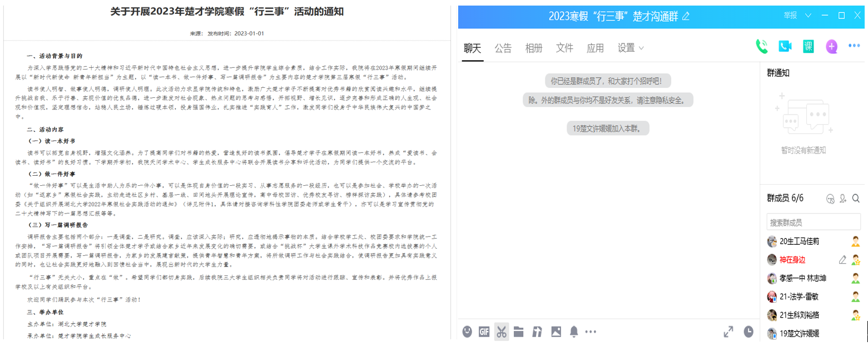
Task: Open the 文件 tab
Action: [x=564, y=48]
